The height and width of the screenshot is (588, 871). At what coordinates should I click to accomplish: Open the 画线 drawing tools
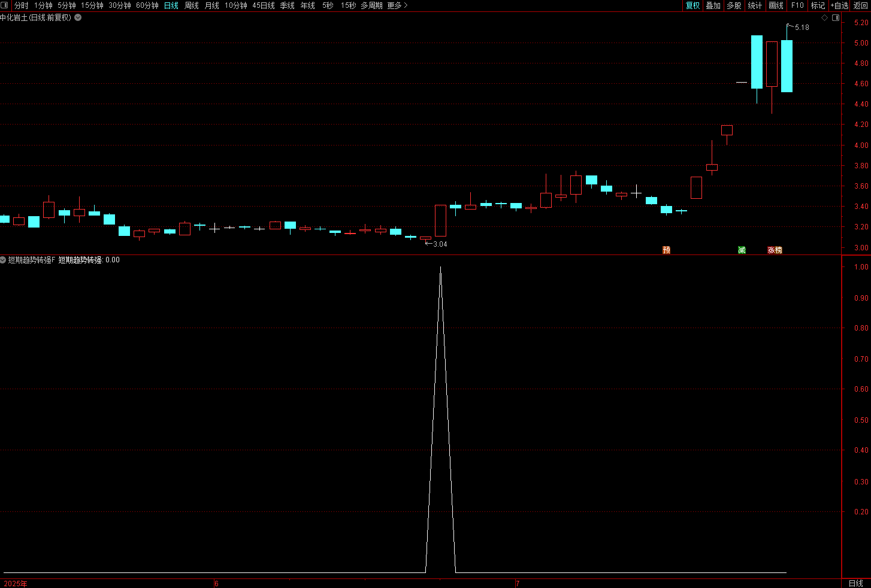point(776,5)
